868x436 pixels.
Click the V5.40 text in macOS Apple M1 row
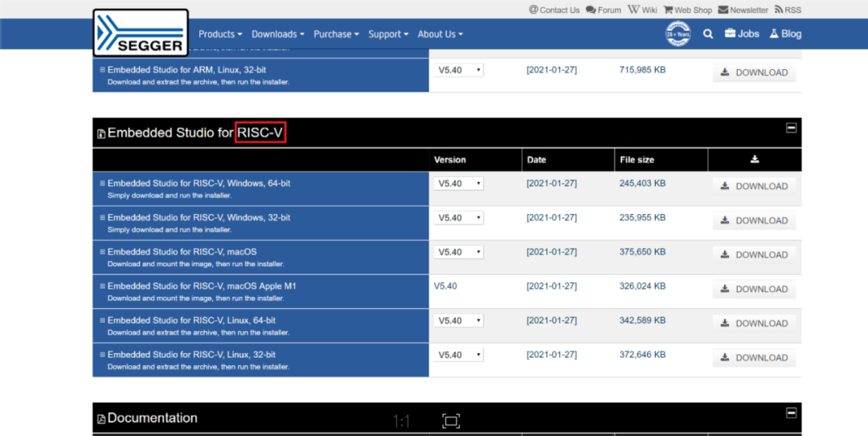[445, 286]
